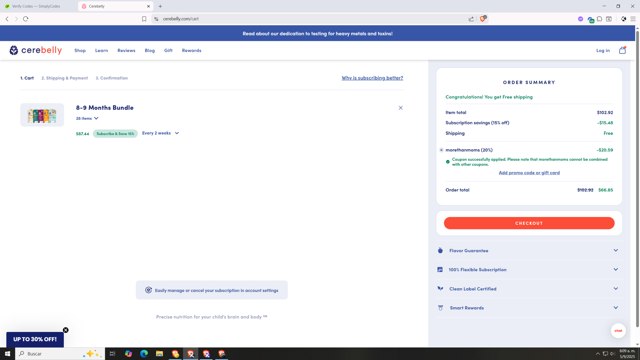The image size is (640, 360).
Task: Open the chat bubble widget
Action: pyautogui.click(x=618, y=331)
